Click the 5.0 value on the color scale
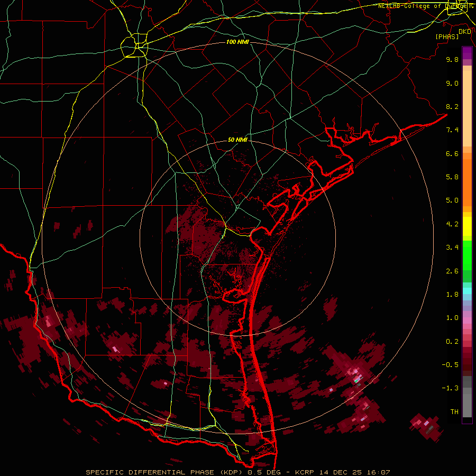The height and width of the screenshot is (476, 476). point(452,200)
